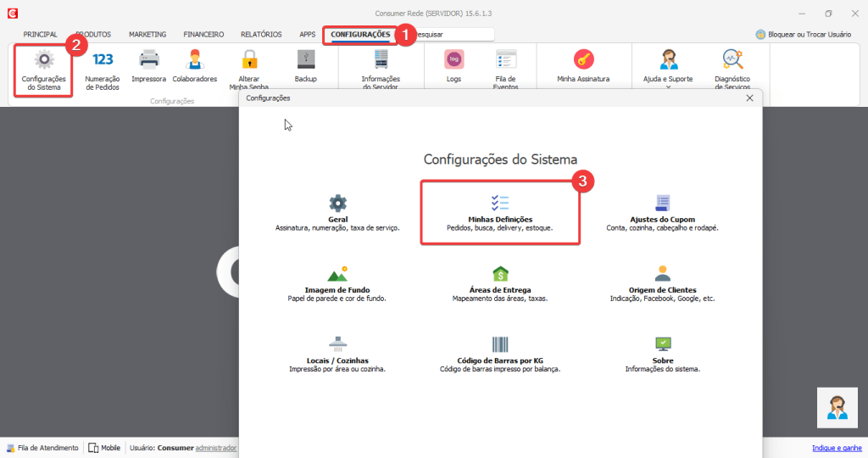Image resolution: width=868 pixels, height=458 pixels.
Task: Choose Áreas de Entrega option
Action: 500,282
